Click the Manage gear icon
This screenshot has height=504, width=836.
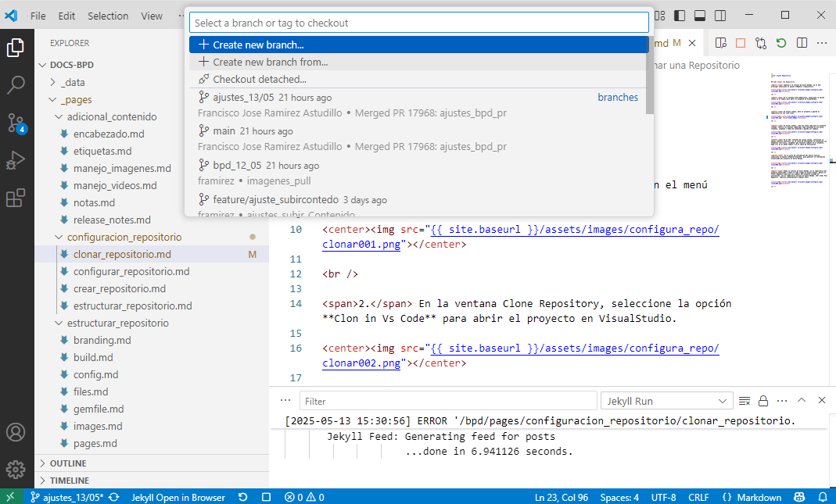(x=16, y=470)
